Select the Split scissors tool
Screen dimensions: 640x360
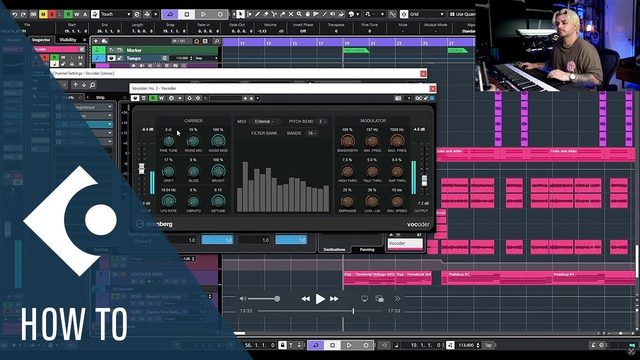tap(274, 14)
